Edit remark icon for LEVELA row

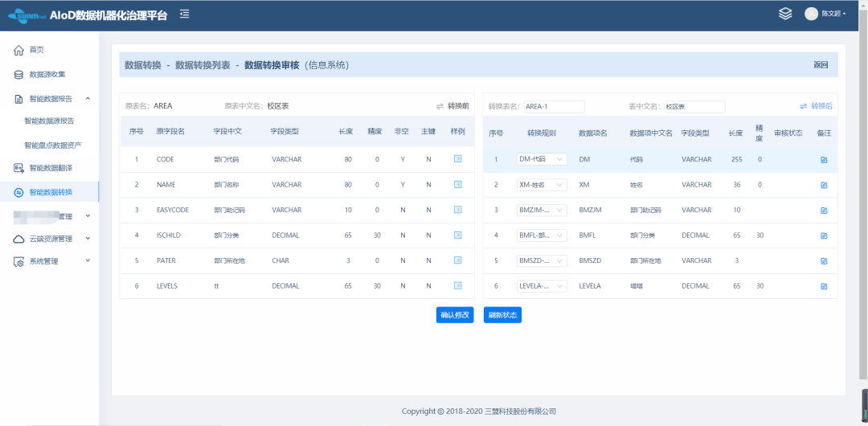(824, 286)
